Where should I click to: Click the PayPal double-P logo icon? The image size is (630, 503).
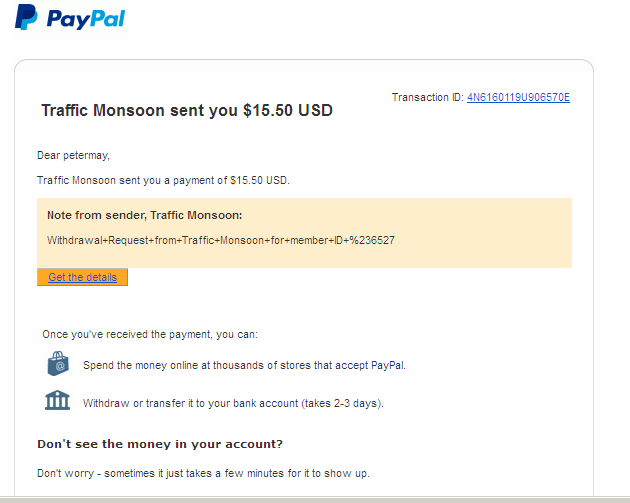(x=27, y=18)
